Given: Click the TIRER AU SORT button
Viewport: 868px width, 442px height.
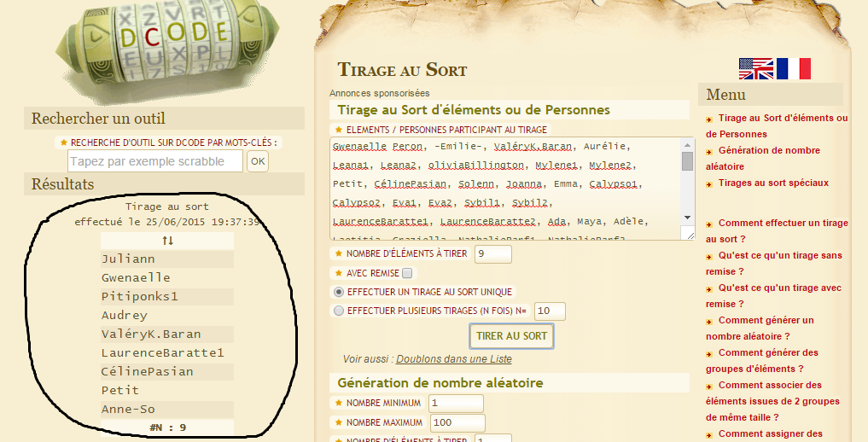Looking at the screenshot, I should tap(511, 336).
